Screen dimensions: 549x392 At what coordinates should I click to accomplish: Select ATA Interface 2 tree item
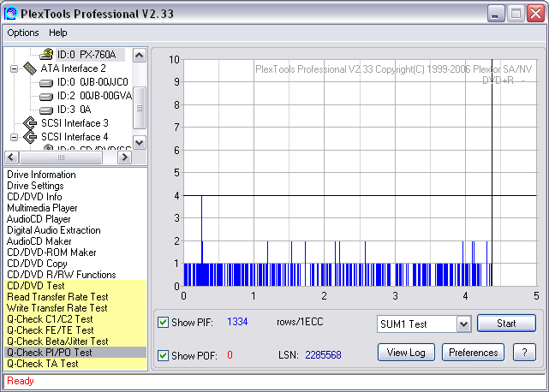(x=73, y=68)
